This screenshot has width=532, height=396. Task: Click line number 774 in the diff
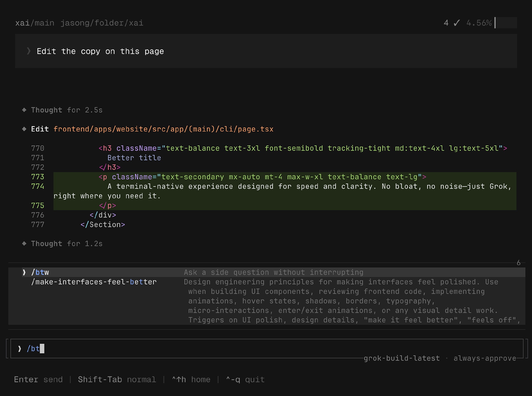click(38, 186)
